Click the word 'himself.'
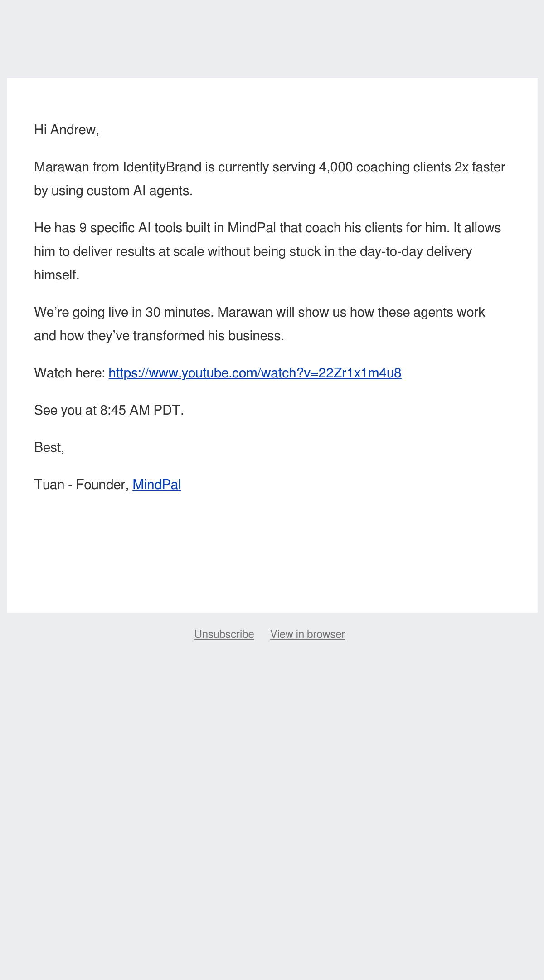The height and width of the screenshot is (980, 544). click(x=57, y=275)
